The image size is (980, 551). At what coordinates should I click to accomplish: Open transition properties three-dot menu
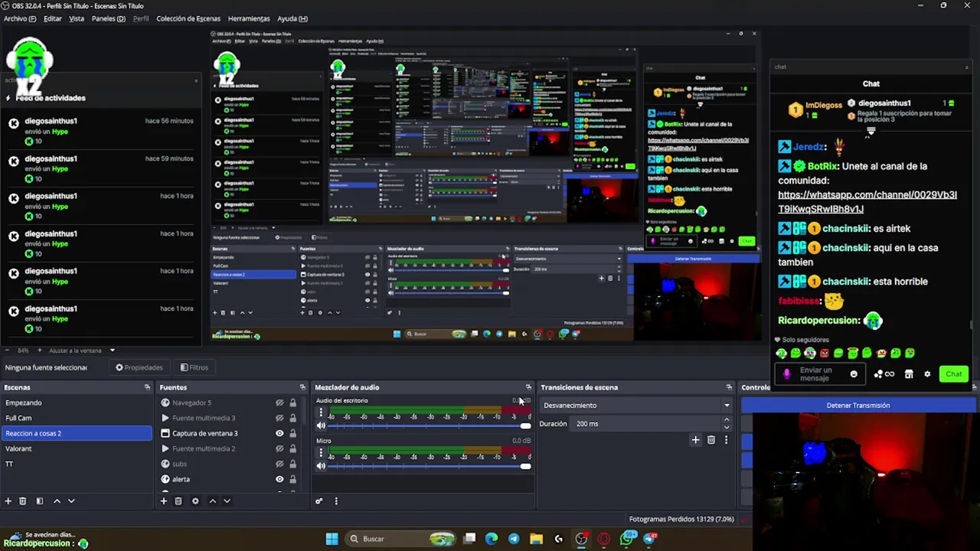pyautogui.click(x=726, y=440)
